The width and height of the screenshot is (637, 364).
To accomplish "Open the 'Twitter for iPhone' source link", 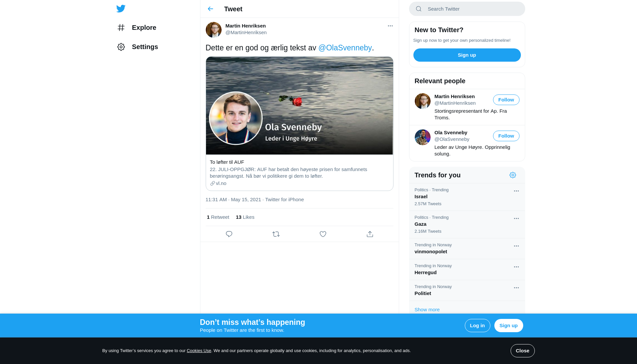I will tap(284, 200).
